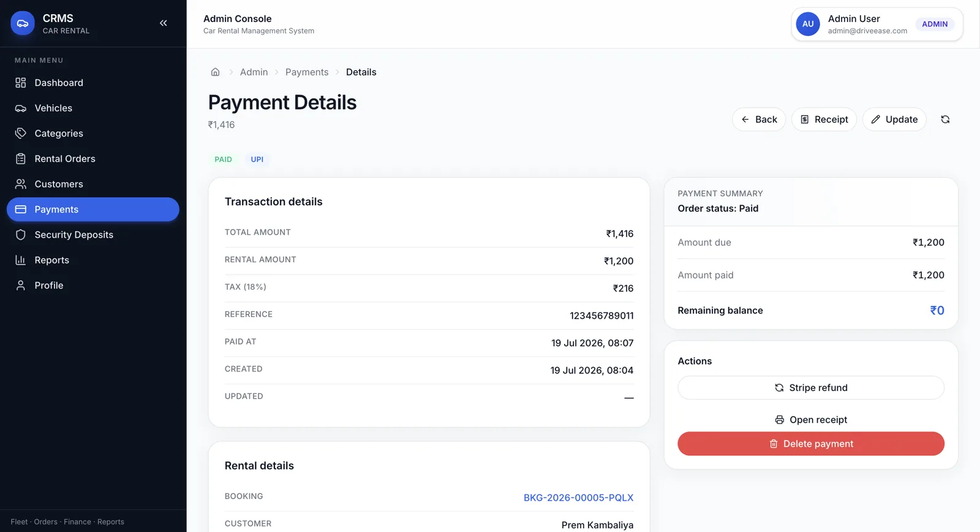Select the Payments menu item

tap(93, 209)
